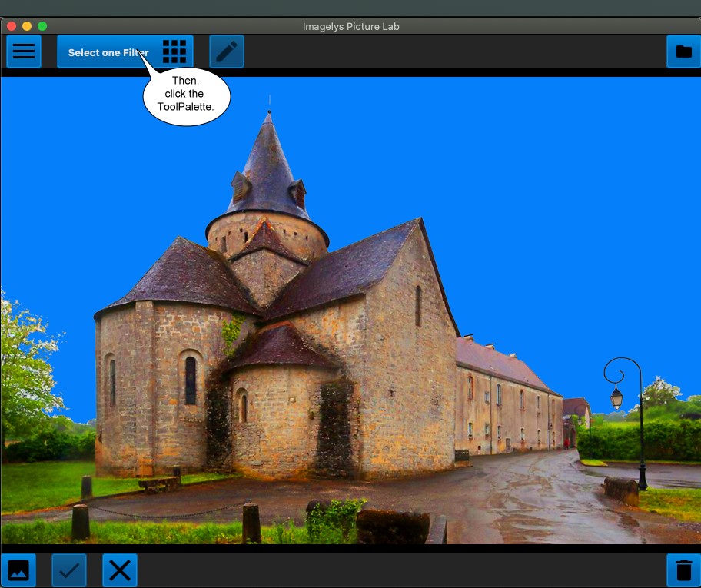Open the hamburger menu

24,51
